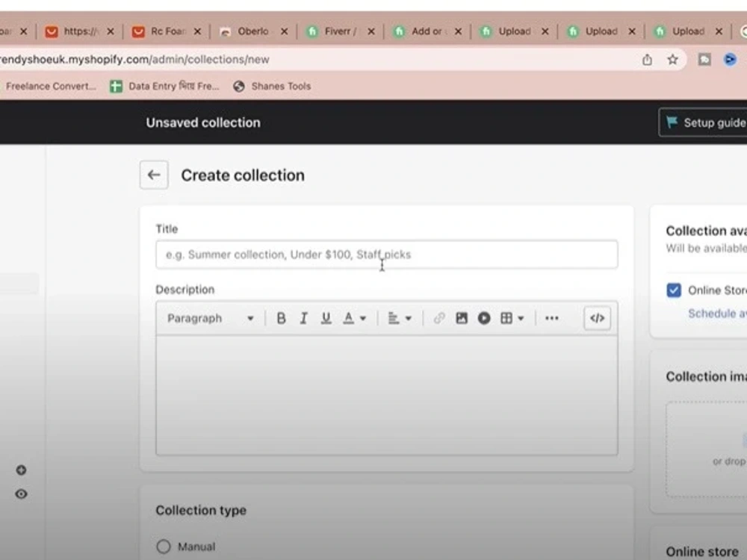The image size is (747, 560).
Task: Switch to the Add or tab
Action: [x=427, y=31]
